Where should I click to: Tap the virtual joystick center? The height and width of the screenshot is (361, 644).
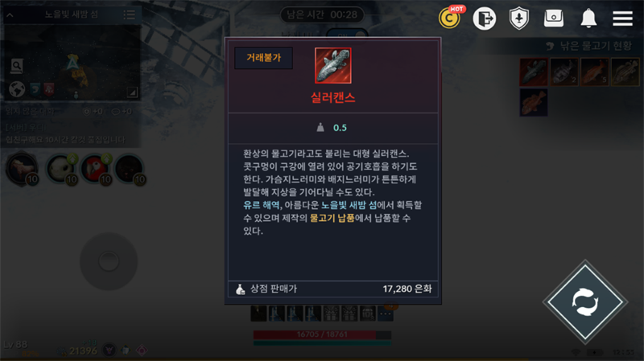[109, 261]
